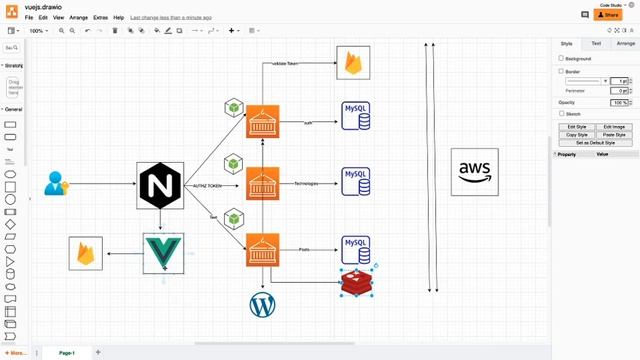Viewport: 640px width, 360px height.
Task: Enable the Background checkbox
Action: pyautogui.click(x=561, y=58)
